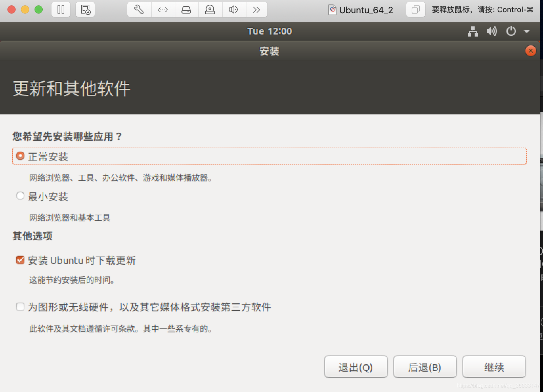The image size is (543, 392).
Task: Click the 更新和其他软件 heading
Action: coord(71,89)
